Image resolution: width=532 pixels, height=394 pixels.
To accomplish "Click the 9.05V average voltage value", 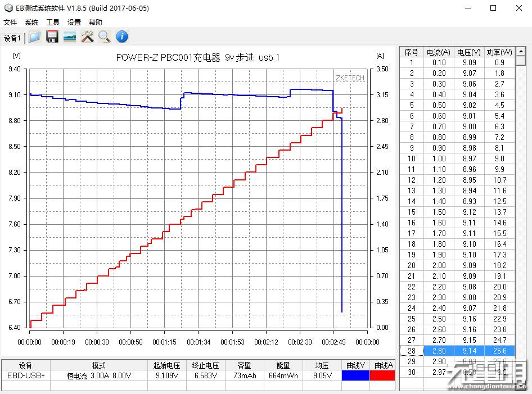I will (x=322, y=375).
